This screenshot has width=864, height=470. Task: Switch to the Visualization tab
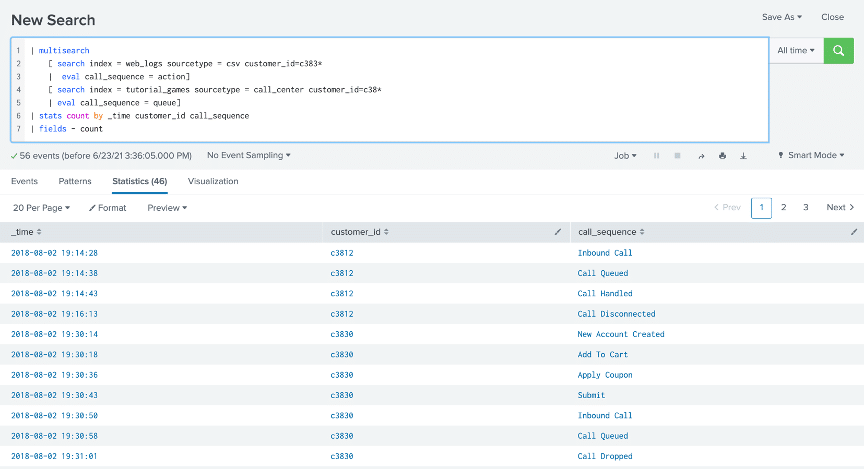[213, 181]
